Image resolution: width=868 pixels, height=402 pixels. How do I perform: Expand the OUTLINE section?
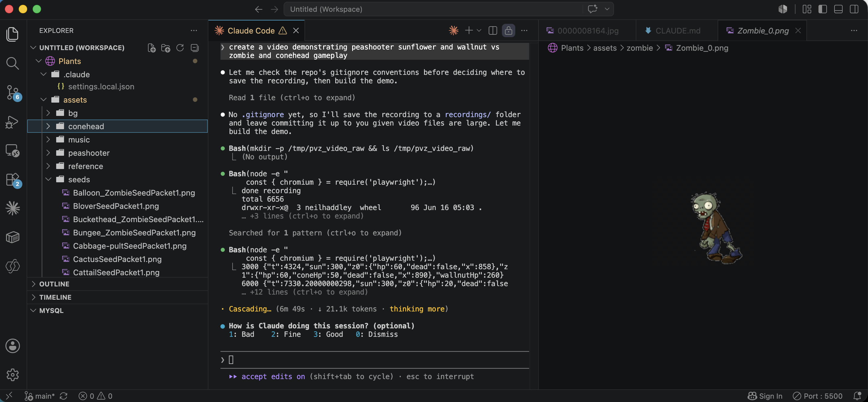pyautogui.click(x=117, y=284)
